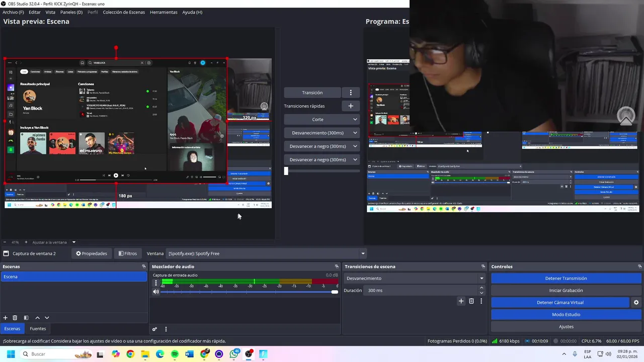Open transition properties three-dot menu
Viewport: 644px width, 362px height.
(x=481, y=301)
